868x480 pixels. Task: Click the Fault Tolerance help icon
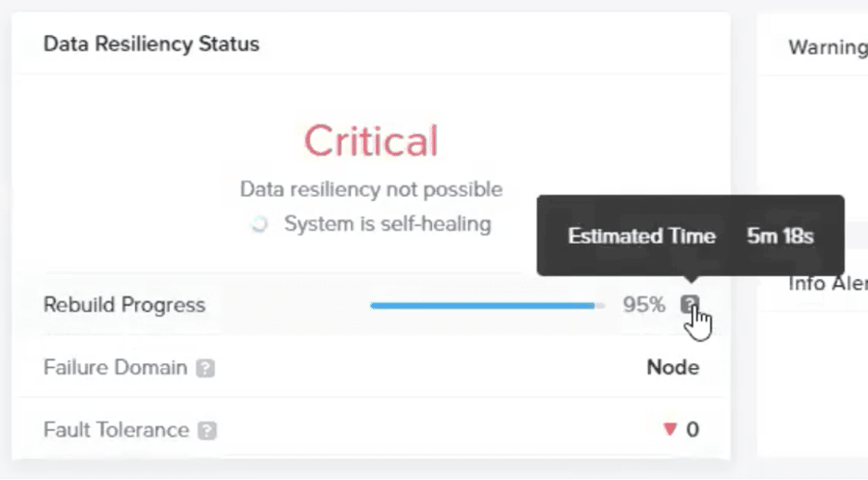pyautogui.click(x=208, y=430)
